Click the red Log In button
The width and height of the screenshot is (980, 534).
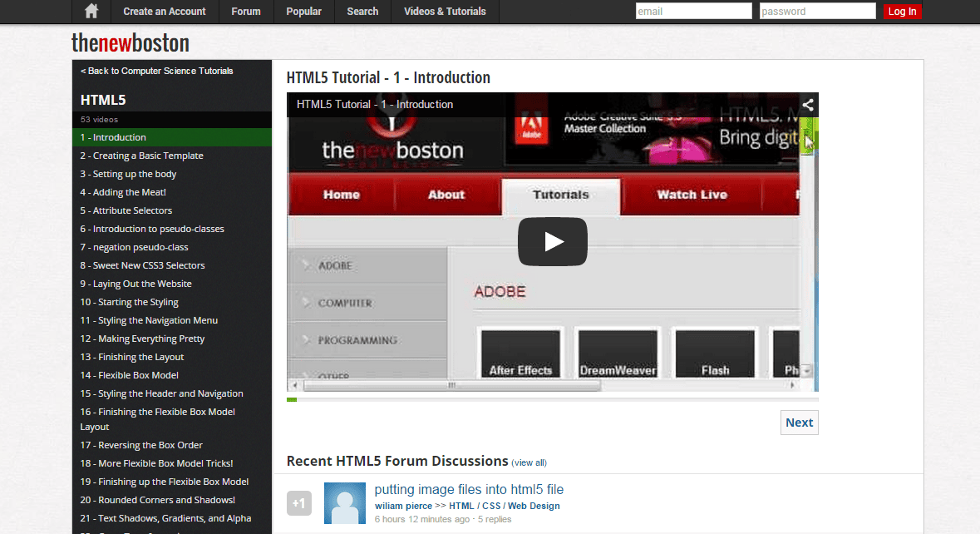[x=902, y=12]
